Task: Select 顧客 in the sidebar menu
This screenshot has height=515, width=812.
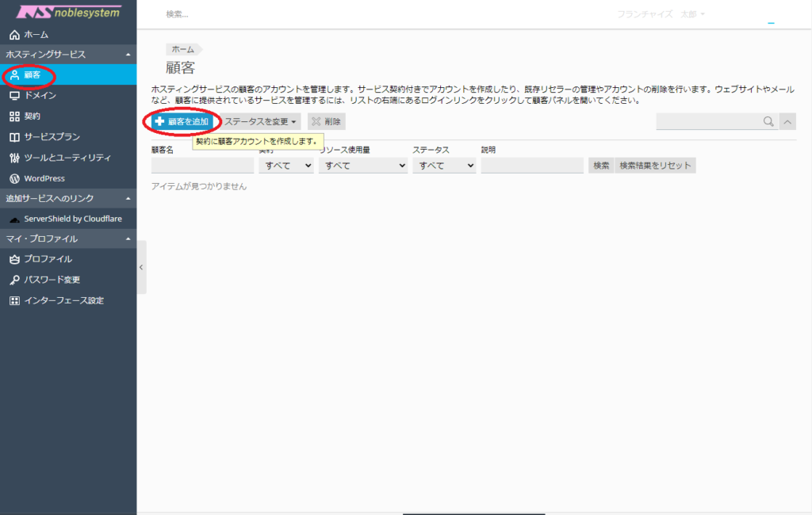Action: pyautogui.click(x=32, y=75)
